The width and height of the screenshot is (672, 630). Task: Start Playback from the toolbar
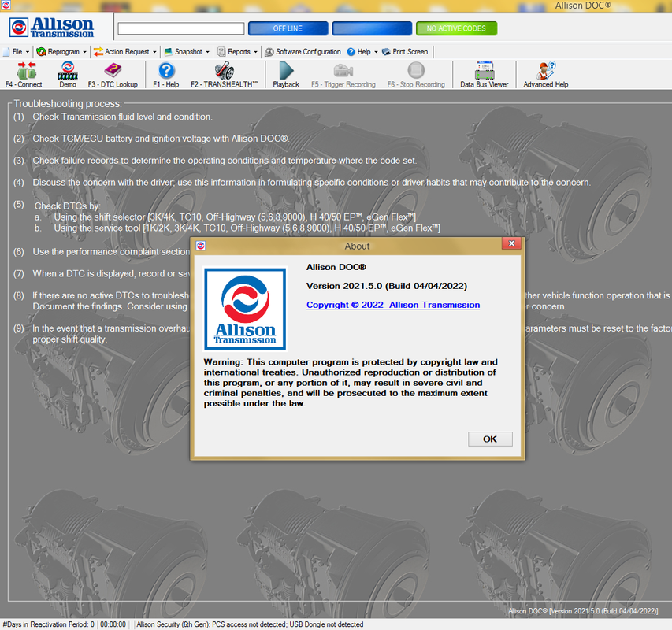point(286,71)
